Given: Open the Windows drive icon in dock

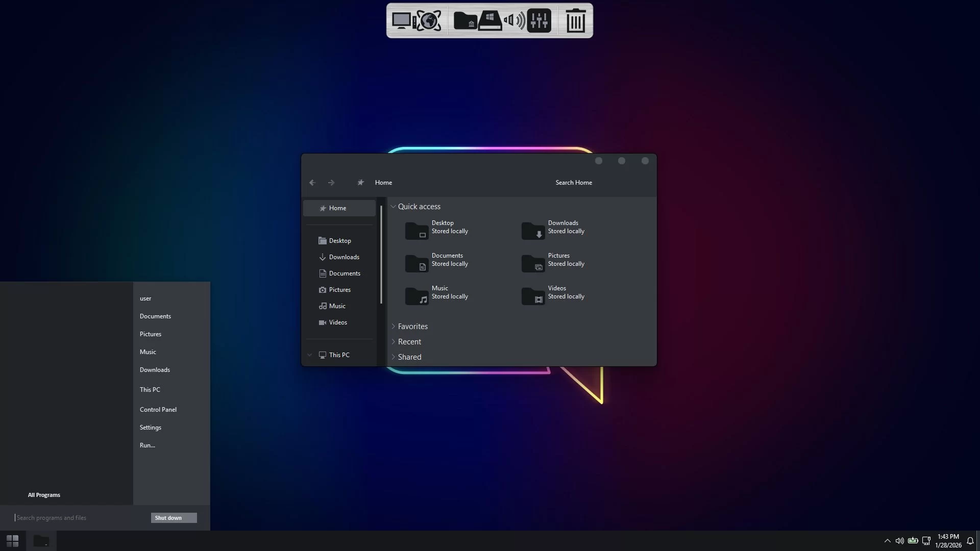Looking at the screenshot, I should point(490,21).
